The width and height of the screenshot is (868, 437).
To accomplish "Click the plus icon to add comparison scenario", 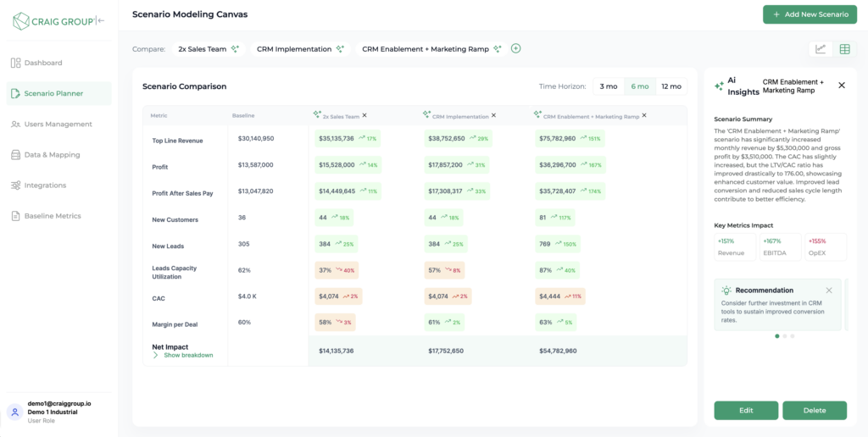I will 515,48.
